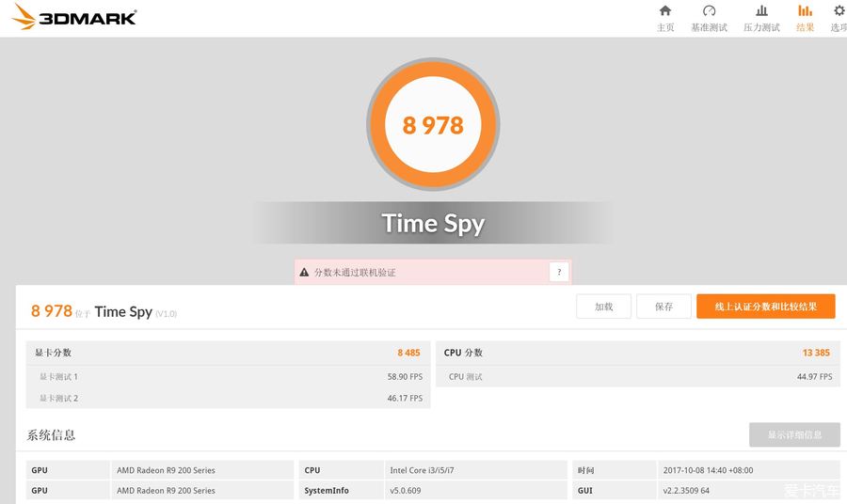Screen dimensions: 847x504
Task: Click the CPU 测试 row label
Action: click(465, 377)
